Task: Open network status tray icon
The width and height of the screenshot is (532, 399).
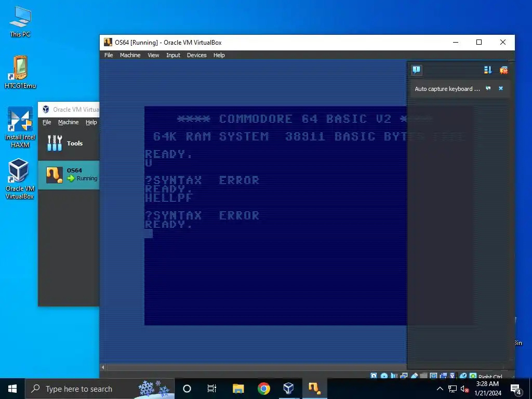Action: (x=453, y=389)
